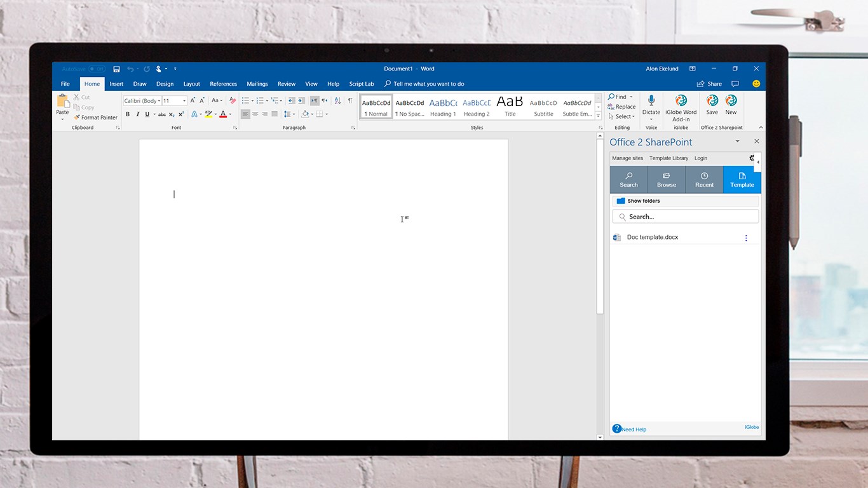Click the Show folders button

click(686, 201)
